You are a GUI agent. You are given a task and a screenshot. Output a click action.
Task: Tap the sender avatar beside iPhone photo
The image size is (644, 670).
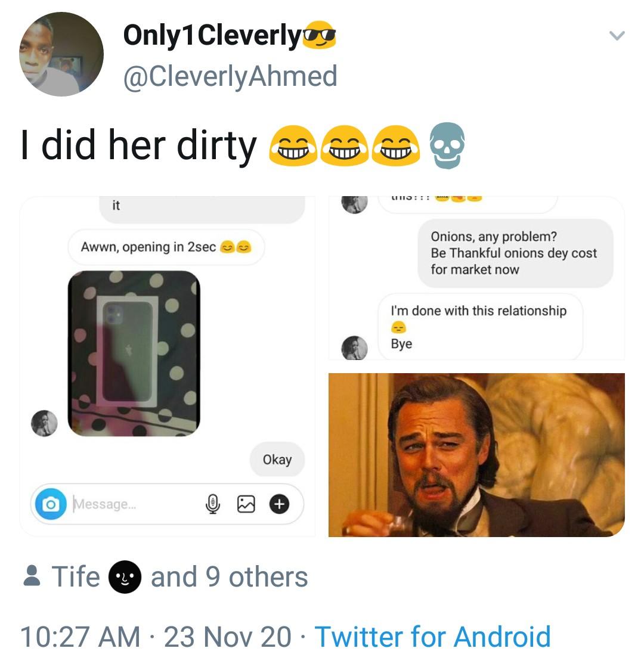pyautogui.click(x=45, y=423)
